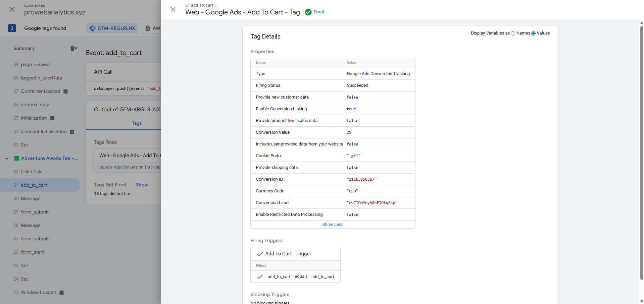Show the tags not fired list
Screen dimensions: 644x304
(x=142, y=185)
